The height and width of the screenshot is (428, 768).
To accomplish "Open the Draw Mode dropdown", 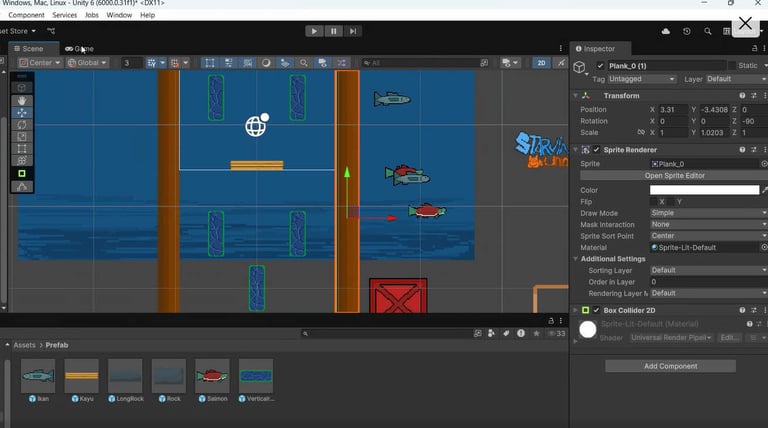I will click(x=706, y=213).
